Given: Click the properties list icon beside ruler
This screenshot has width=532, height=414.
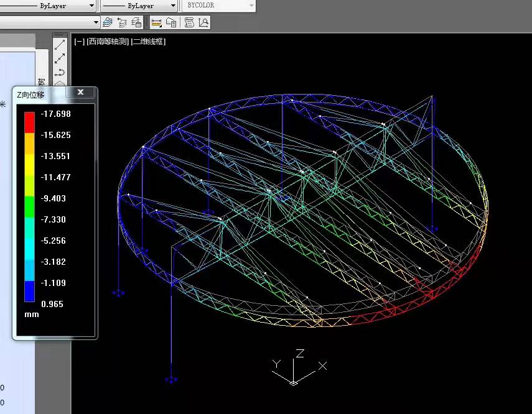Looking at the screenshot, I should pyautogui.click(x=171, y=23).
